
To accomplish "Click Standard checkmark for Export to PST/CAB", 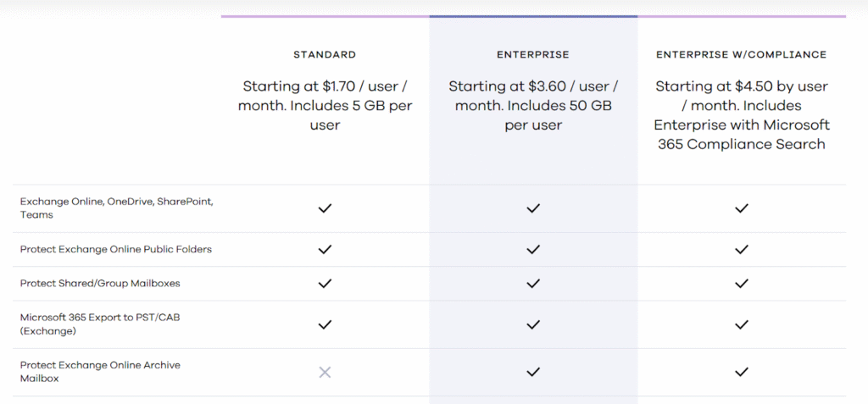I will point(325,324).
